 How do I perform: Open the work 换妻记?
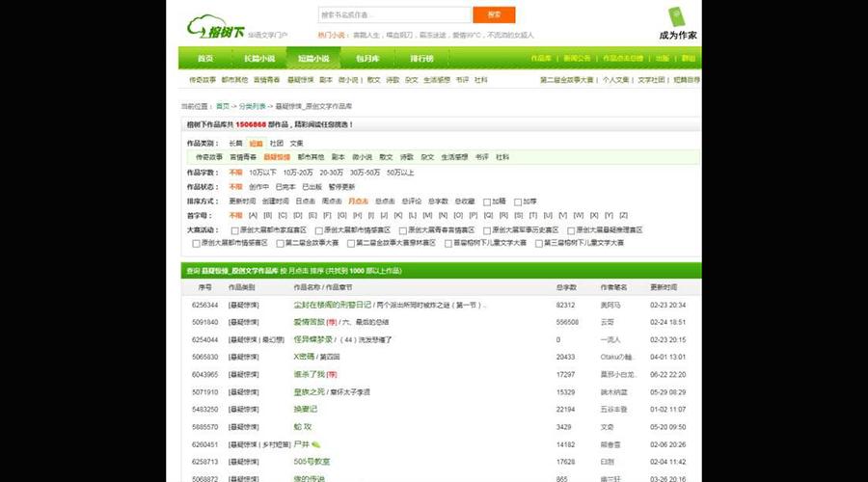[305, 410]
